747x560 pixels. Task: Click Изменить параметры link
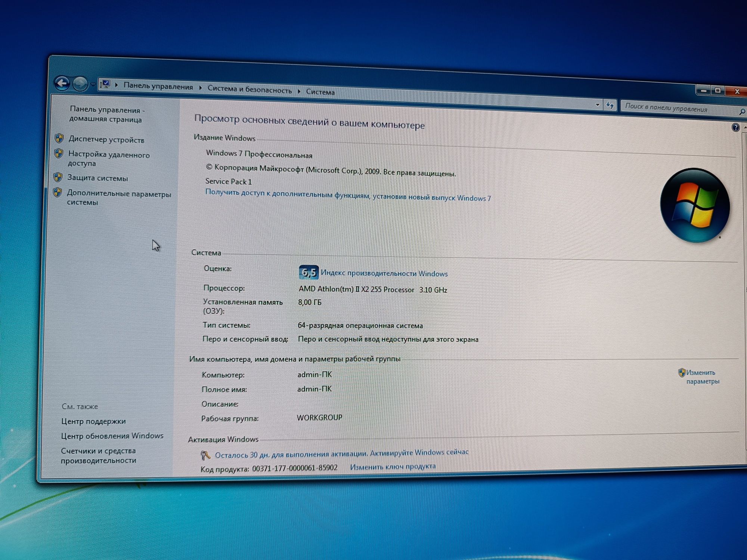click(x=702, y=377)
